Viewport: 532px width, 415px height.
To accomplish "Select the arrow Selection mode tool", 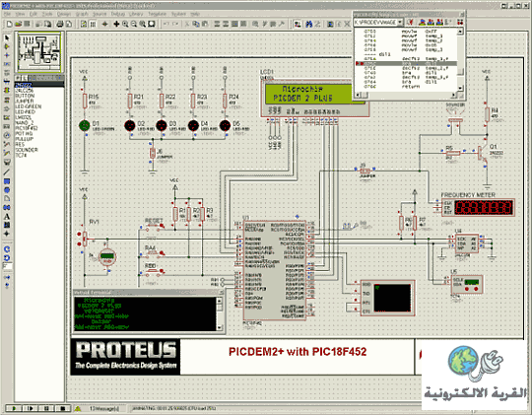I will point(7,37).
